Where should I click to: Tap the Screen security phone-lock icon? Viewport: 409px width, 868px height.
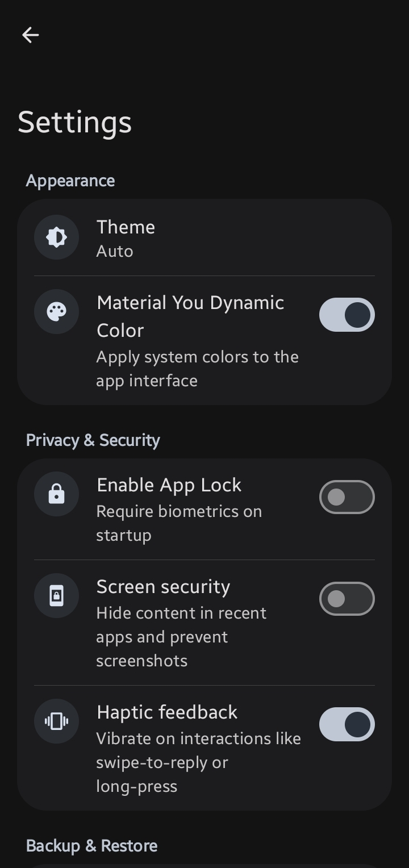coord(56,596)
